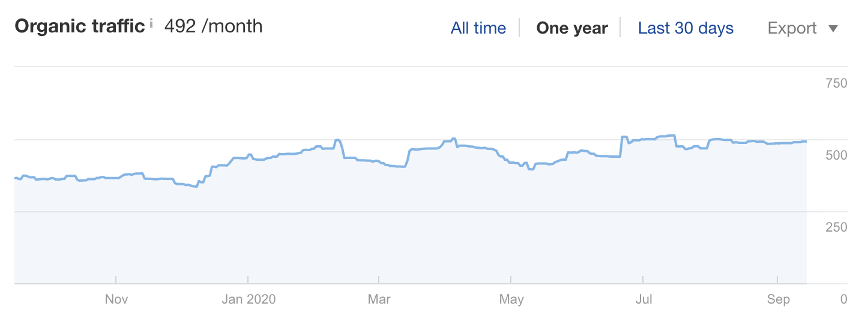This screenshot has width=868, height=324.
Task: Click the Jul timeline label
Action: tap(643, 299)
